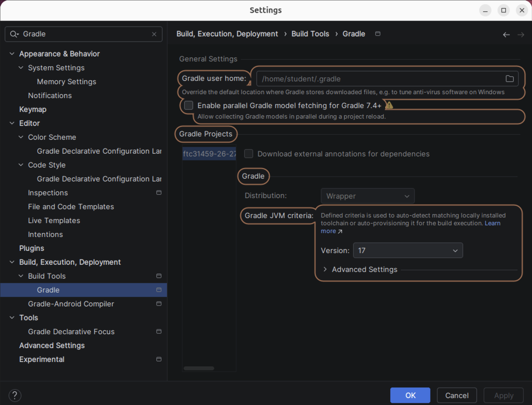The width and height of the screenshot is (532, 405).
Task: Click project icon on Build Tools row
Action: [x=159, y=276]
